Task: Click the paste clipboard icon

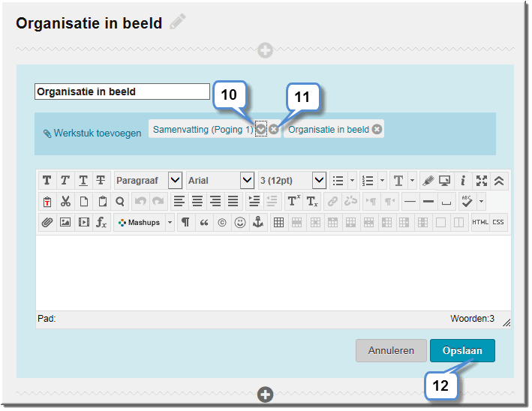Action: pyautogui.click(x=102, y=202)
